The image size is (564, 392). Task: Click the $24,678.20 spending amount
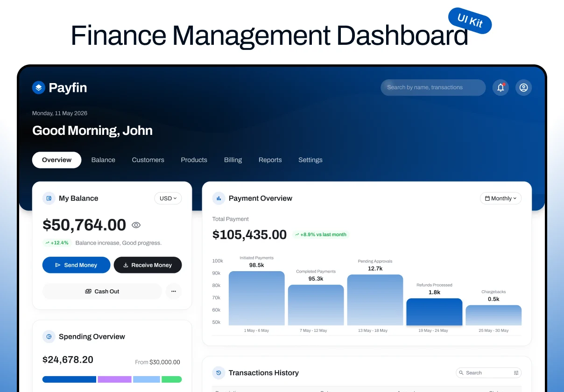coord(68,360)
